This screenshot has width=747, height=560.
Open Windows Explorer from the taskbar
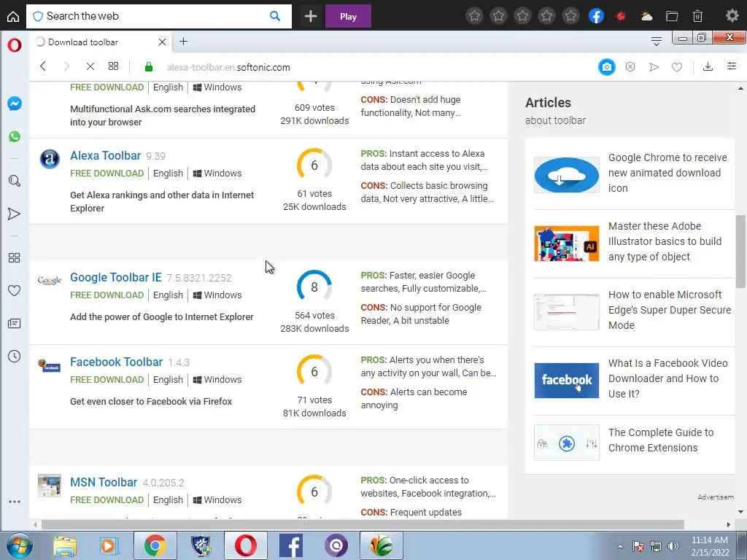pos(65,545)
